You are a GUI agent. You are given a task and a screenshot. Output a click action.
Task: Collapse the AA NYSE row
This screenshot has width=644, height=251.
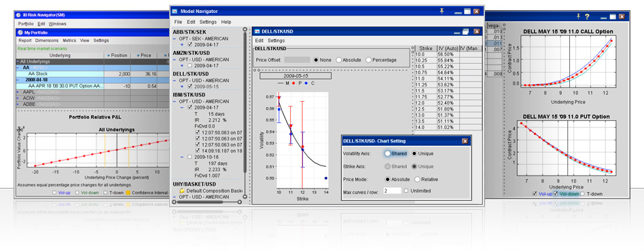point(18,68)
